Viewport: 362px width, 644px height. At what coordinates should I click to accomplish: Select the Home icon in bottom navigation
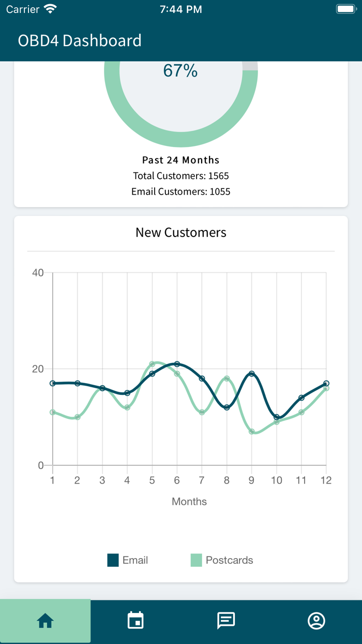pos(46,621)
